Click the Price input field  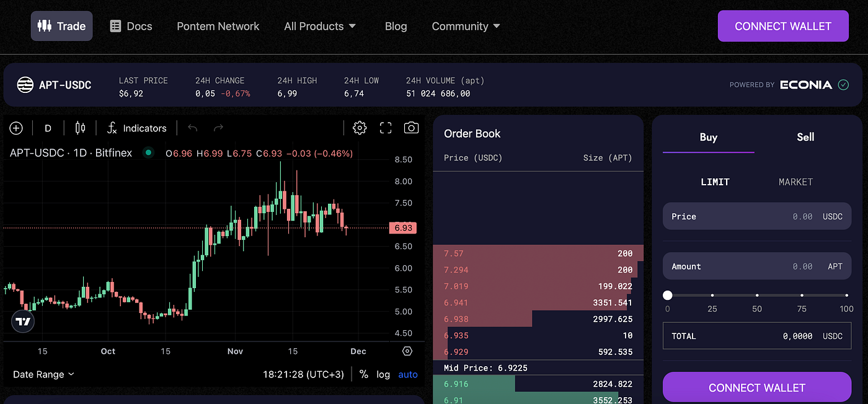pos(757,216)
